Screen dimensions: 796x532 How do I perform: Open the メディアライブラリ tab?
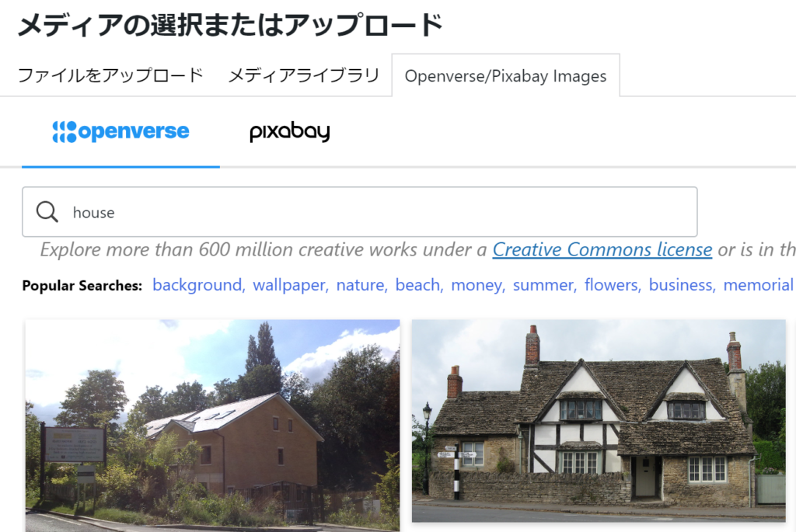click(x=304, y=75)
